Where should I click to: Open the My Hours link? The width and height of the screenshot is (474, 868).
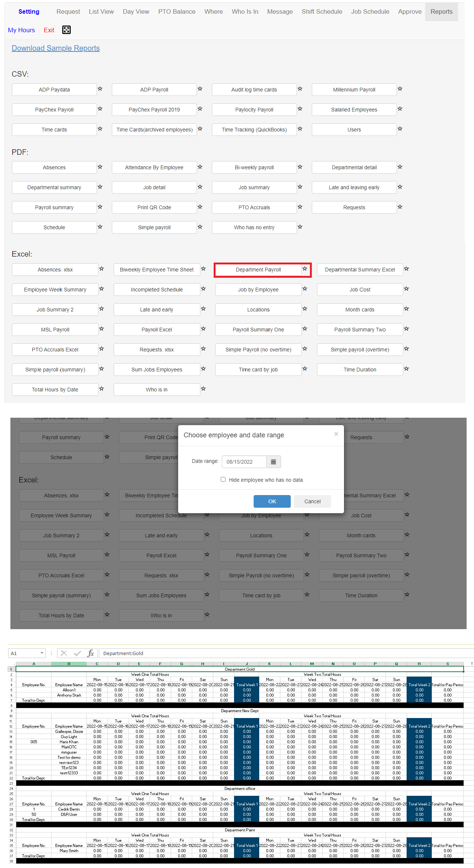pos(21,30)
